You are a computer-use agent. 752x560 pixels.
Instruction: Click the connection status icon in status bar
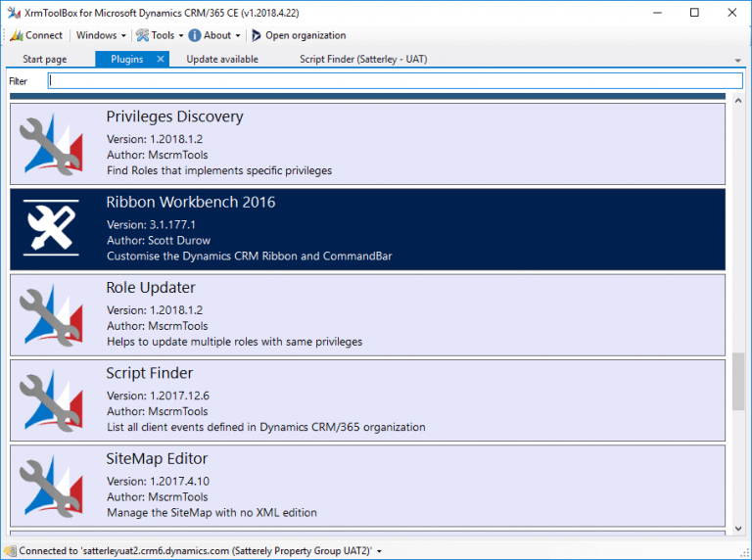11,551
